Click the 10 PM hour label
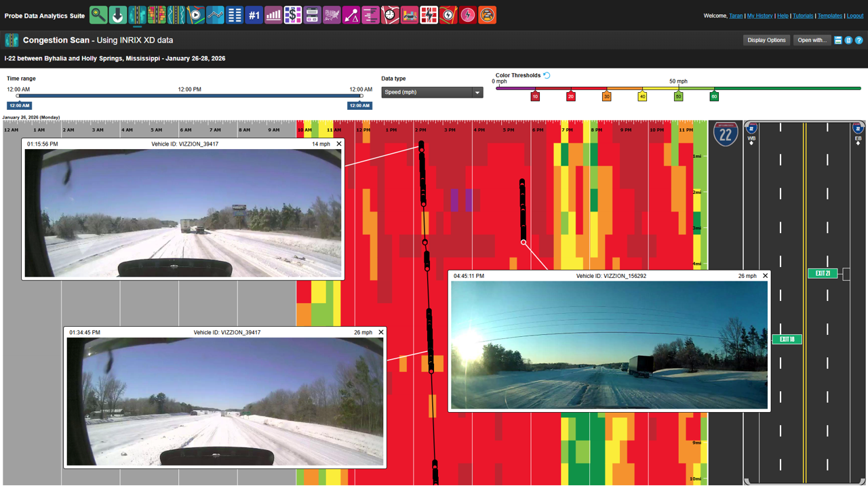This screenshot has width=868, height=488. point(656,130)
